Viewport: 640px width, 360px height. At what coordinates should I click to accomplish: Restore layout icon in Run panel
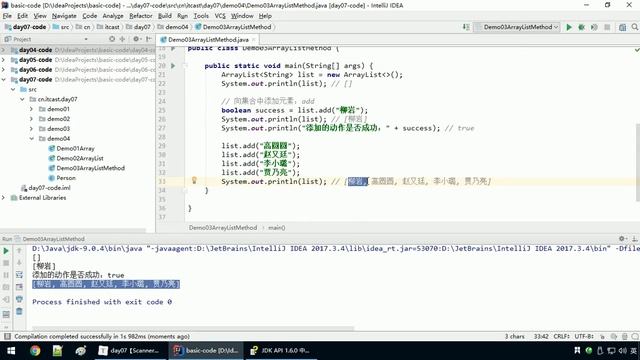point(6,314)
